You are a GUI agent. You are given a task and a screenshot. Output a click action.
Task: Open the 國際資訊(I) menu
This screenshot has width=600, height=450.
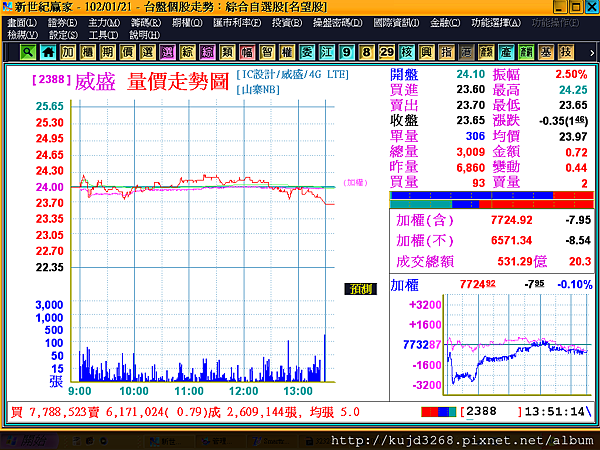tap(396, 23)
